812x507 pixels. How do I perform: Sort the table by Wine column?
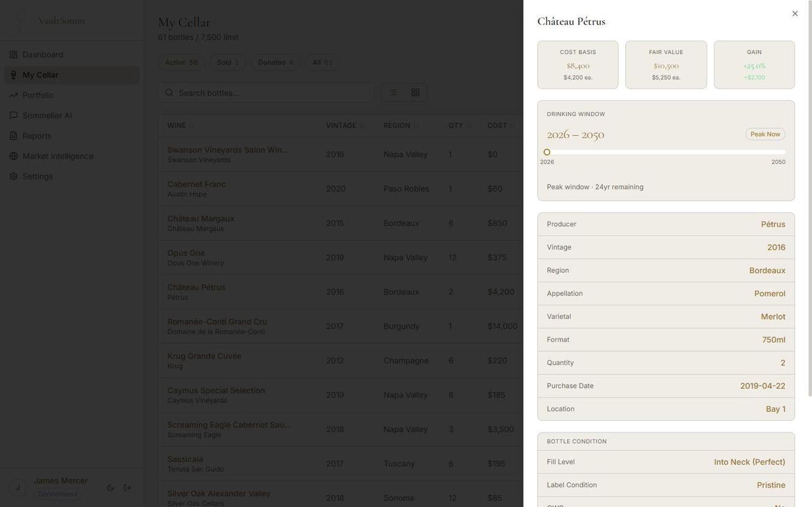click(x=181, y=126)
